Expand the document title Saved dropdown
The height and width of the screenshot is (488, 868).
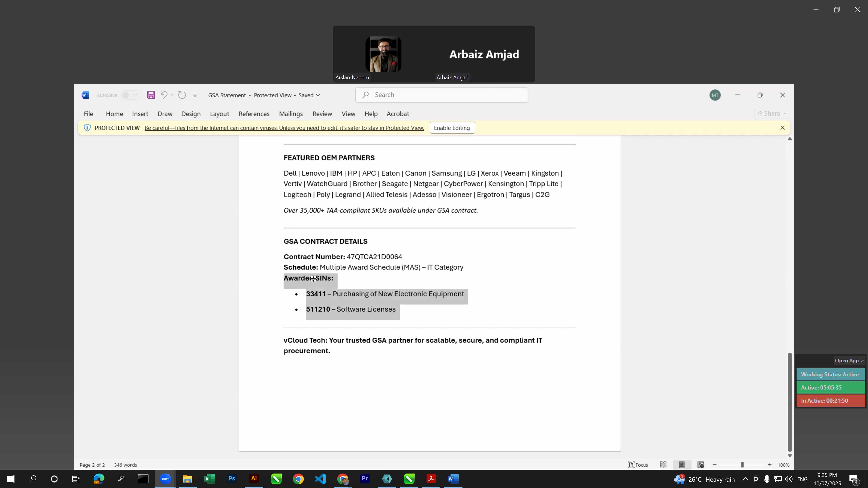[x=318, y=95]
